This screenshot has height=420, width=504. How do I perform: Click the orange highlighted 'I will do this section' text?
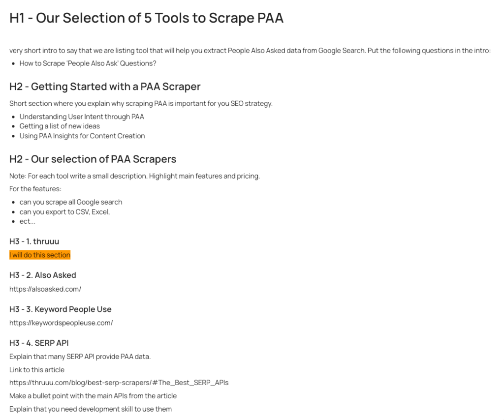40,255
